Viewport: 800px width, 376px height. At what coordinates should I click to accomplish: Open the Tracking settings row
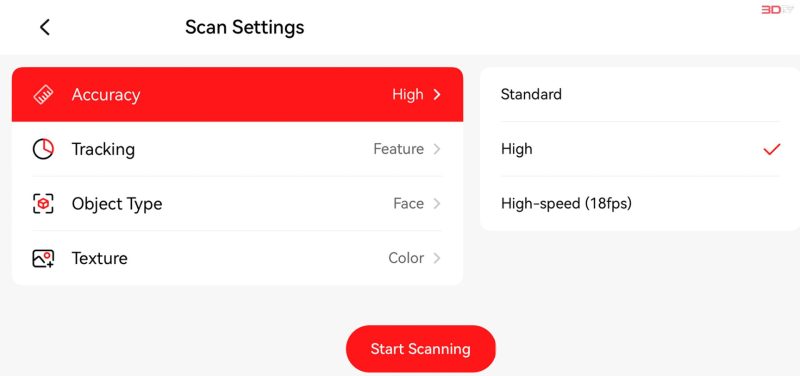pos(237,149)
